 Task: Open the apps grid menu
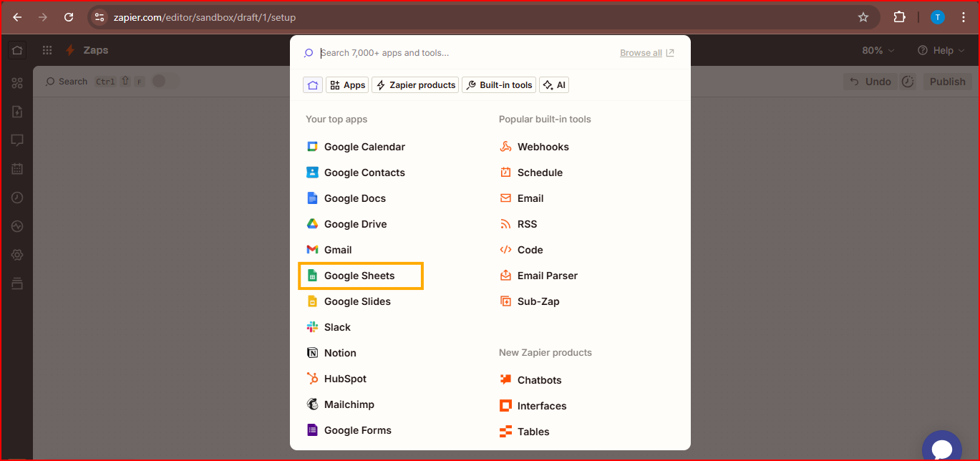pos(47,50)
